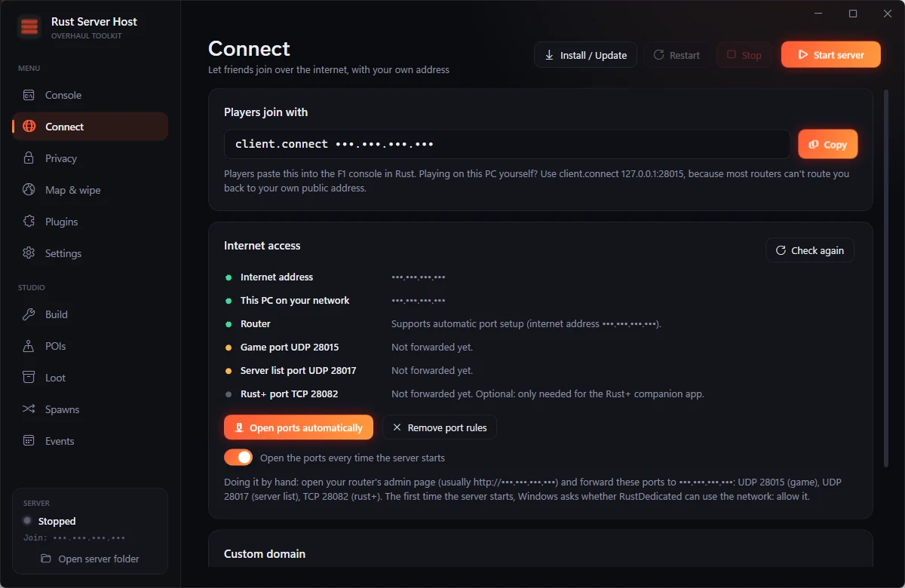Click the Settings gear icon
This screenshot has height=588, width=905.
point(29,253)
